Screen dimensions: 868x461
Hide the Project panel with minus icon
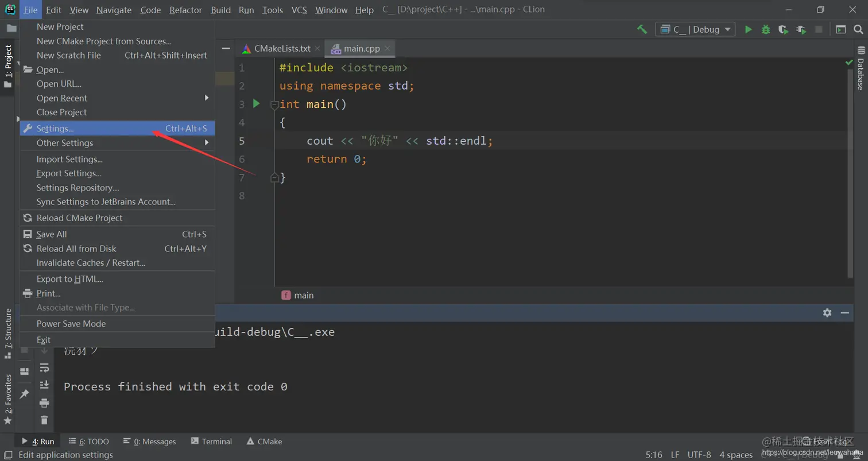point(226,49)
